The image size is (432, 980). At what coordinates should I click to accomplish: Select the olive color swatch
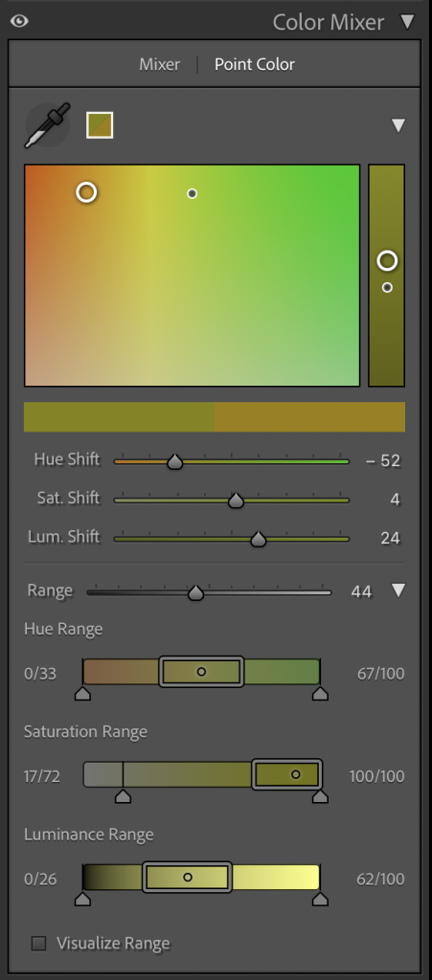tap(100, 125)
